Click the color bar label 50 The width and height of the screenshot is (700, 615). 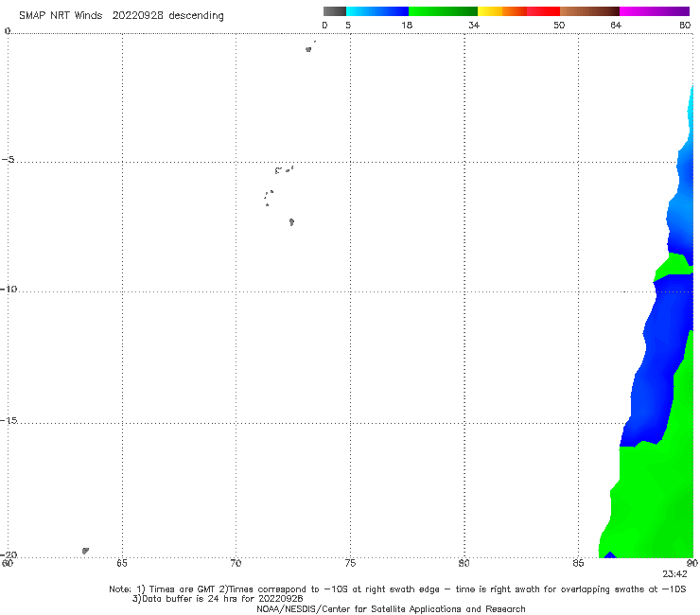(x=559, y=26)
